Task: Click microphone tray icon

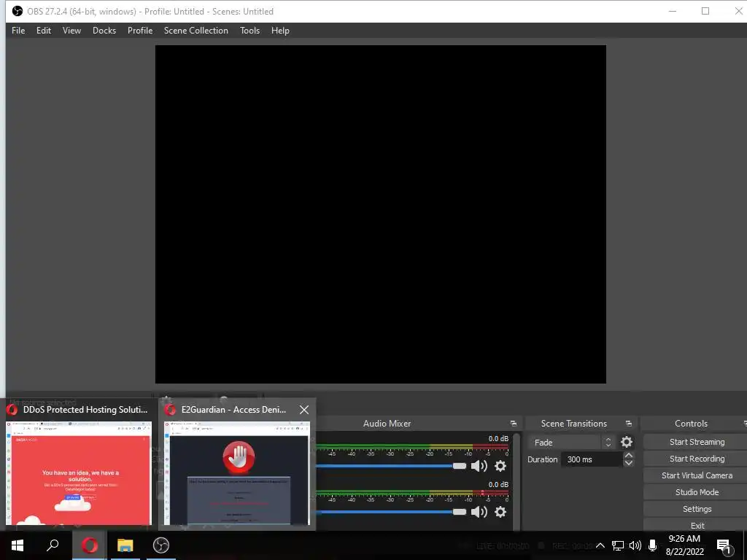Action: click(x=653, y=545)
